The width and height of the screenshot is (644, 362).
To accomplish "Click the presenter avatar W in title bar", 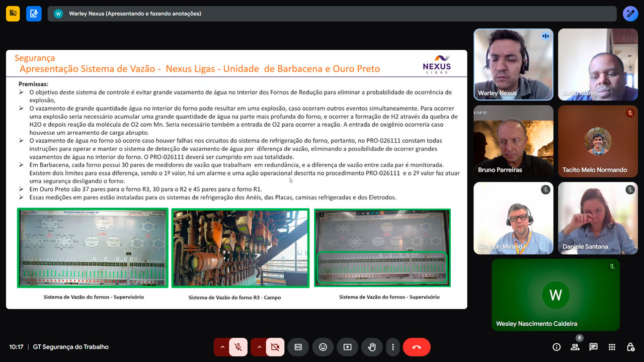I will pyautogui.click(x=58, y=14).
